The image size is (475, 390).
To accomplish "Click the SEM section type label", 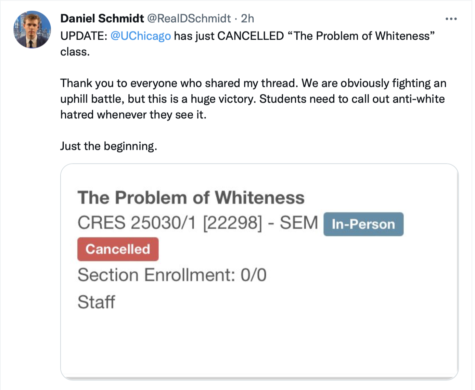I will click(x=299, y=223).
